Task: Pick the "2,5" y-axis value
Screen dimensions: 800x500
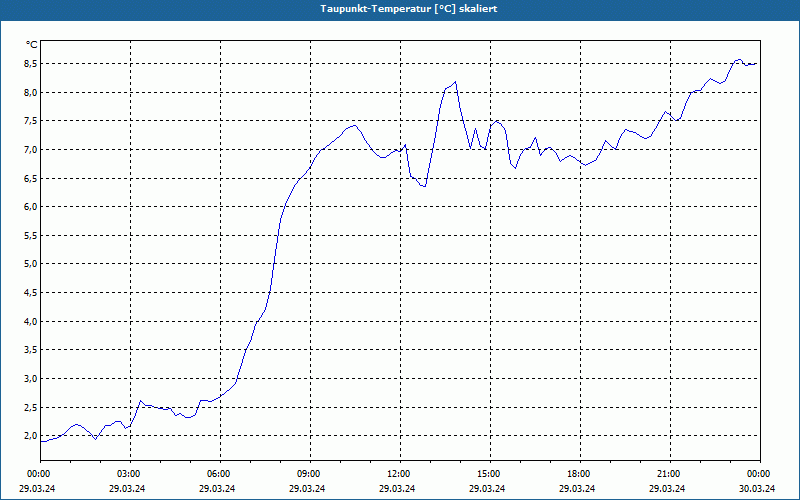Action: pyautogui.click(x=31, y=407)
